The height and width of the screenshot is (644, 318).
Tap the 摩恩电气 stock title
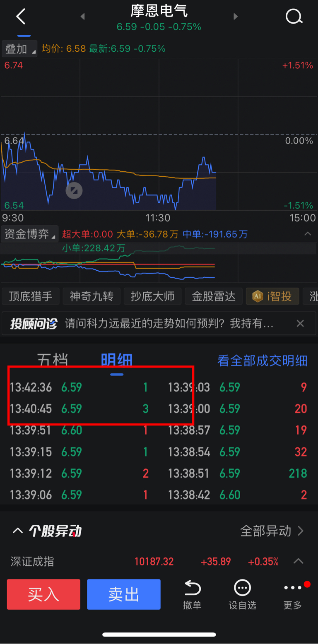tap(159, 10)
